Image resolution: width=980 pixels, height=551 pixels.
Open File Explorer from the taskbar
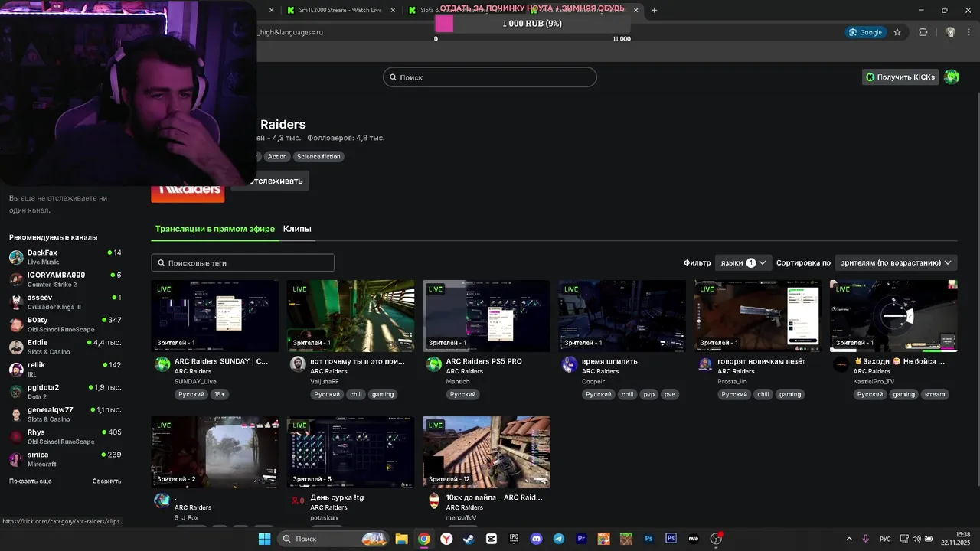pyautogui.click(x=401, y=539)
